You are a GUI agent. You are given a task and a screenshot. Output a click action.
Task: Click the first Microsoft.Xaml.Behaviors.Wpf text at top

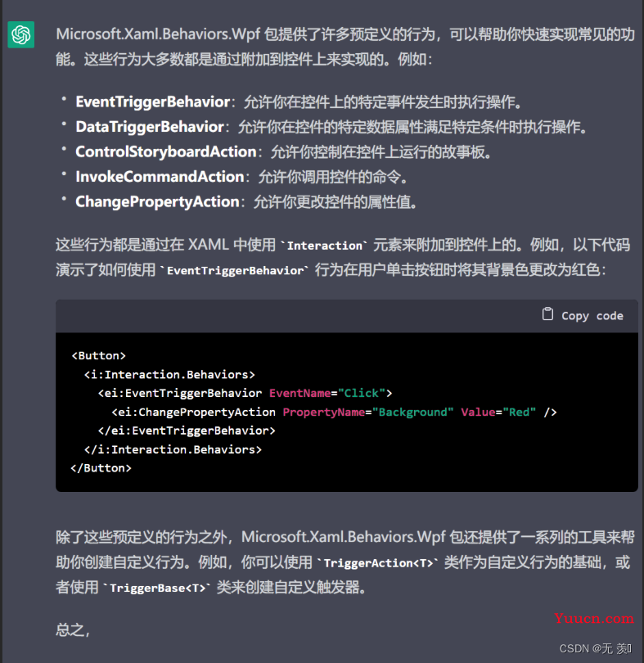[158, 34]
